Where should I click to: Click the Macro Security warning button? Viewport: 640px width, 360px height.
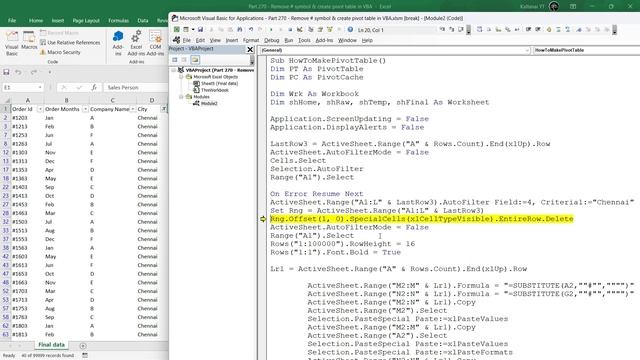[x=60, y=52]
